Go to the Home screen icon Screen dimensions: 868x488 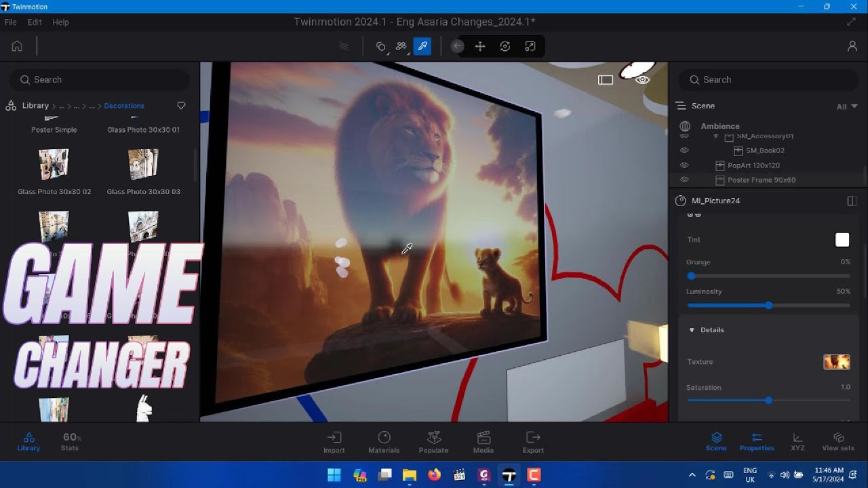click(17, 46)
